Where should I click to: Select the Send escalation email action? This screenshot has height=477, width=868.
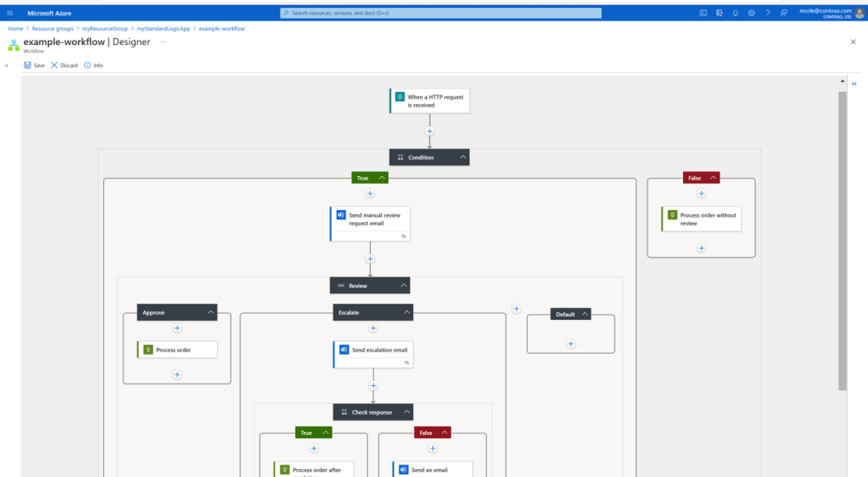(372, 350)
